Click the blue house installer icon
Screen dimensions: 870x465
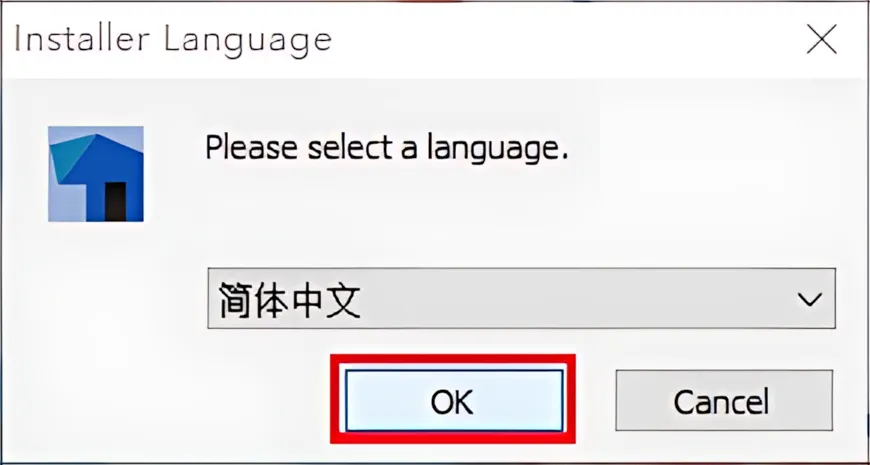(x=95, y=174)
